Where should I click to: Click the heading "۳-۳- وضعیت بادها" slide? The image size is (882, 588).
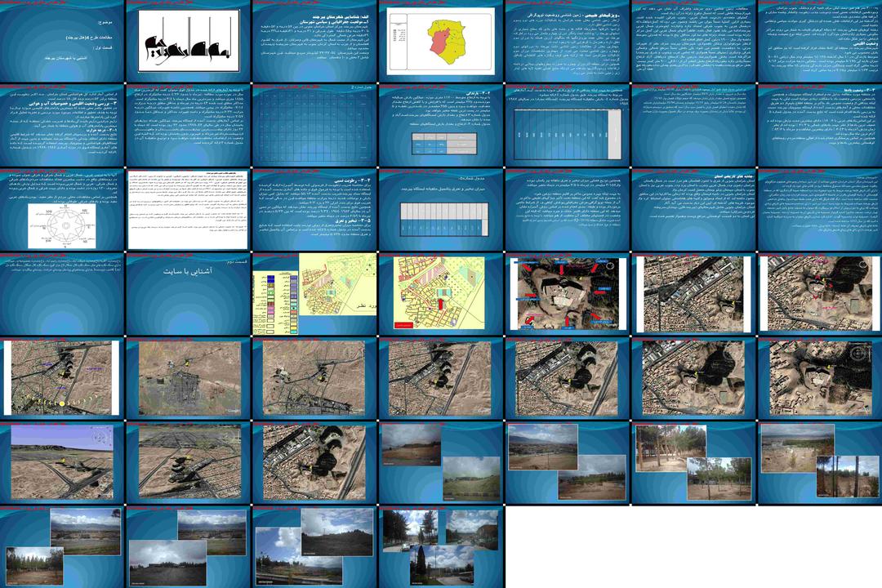[x=820, y=126]
